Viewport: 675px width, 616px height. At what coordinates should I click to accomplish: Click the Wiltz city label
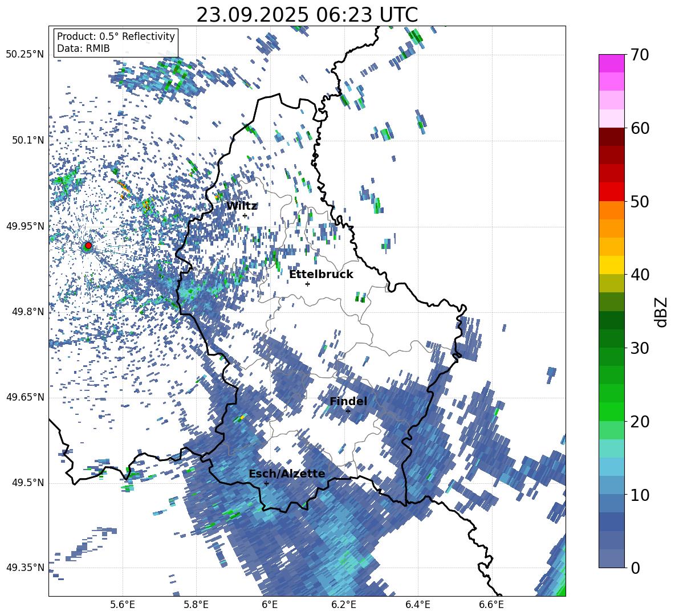click(x=242, y=206)
